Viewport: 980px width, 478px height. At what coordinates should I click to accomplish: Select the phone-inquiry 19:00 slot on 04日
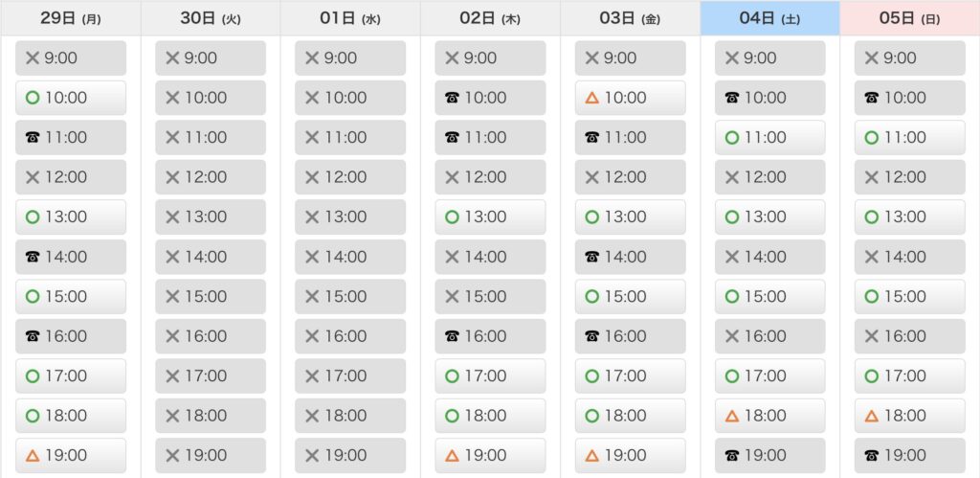coord(770,455)
